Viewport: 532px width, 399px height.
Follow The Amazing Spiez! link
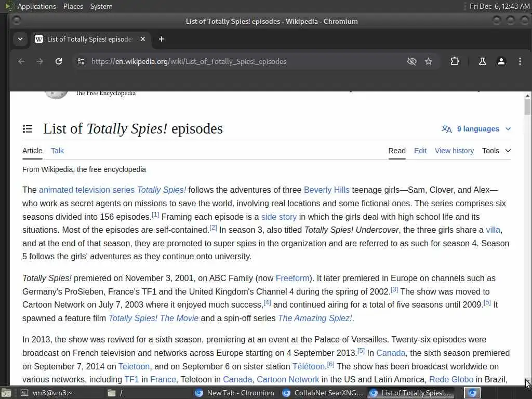point(315,318)
